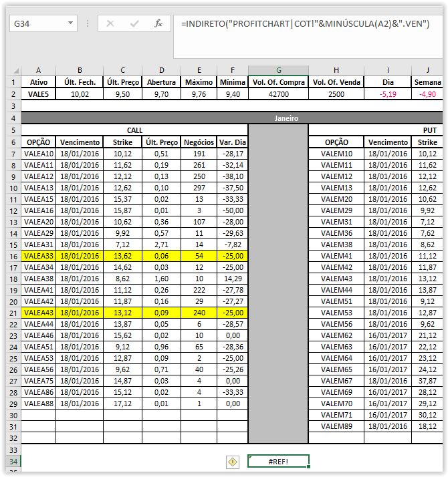Click the 240 trades cell for VALEA43

[199, 313]
